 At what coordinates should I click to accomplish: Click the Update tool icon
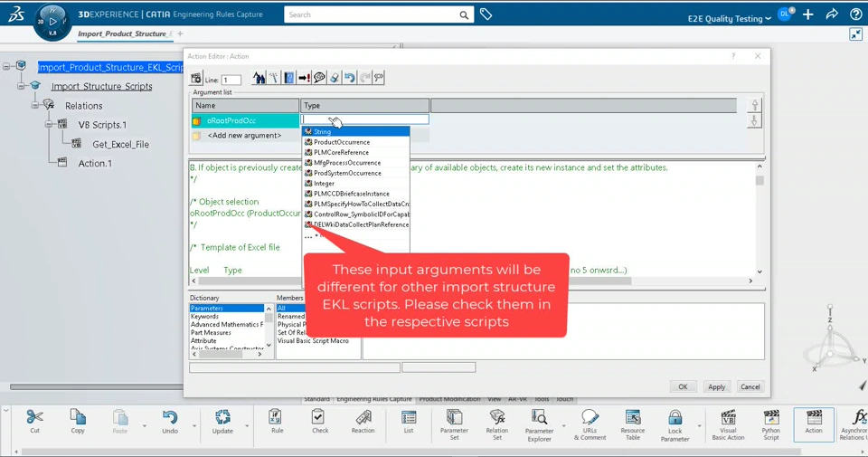tap(222, 417)
